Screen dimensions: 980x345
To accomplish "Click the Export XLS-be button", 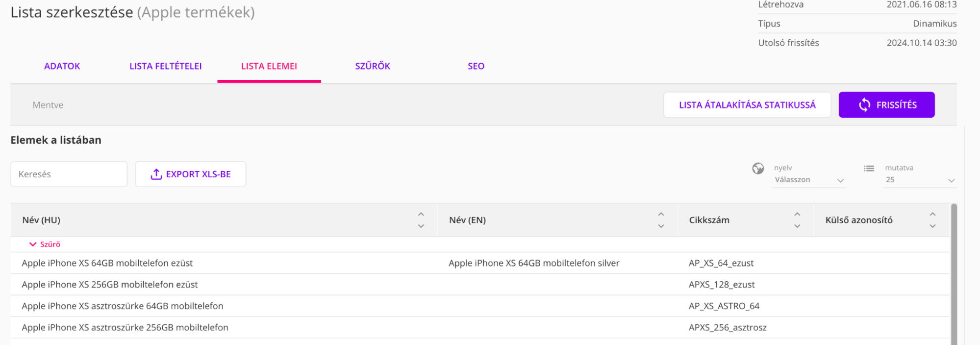I will (x=190, y=174).
